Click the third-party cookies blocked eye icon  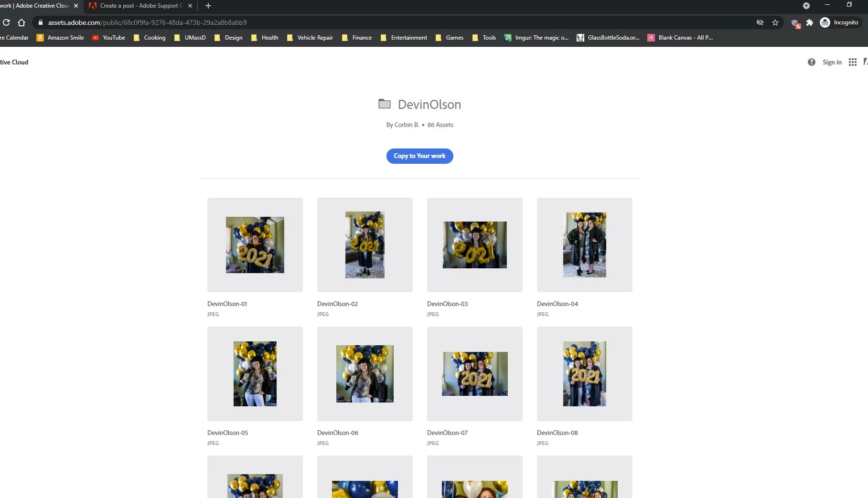click(x=760, y=22)
